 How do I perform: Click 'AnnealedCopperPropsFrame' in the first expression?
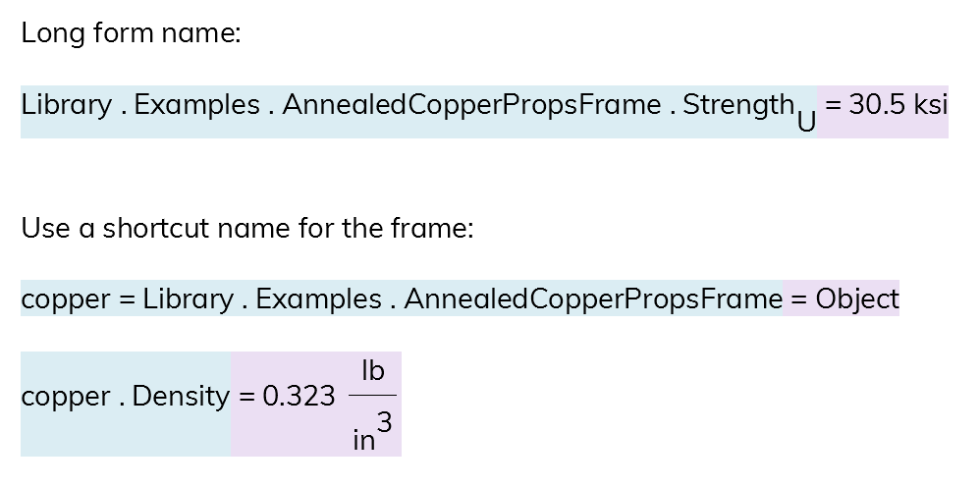tap(471, 105)
